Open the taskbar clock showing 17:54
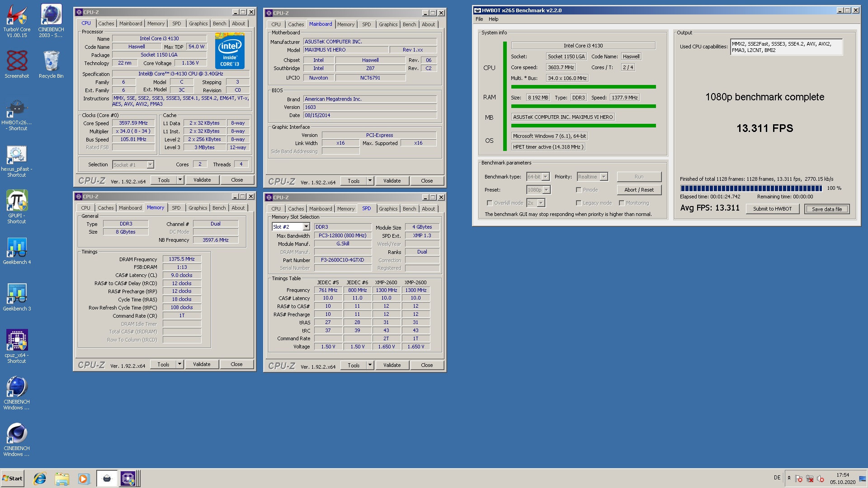 coord(843,479)
